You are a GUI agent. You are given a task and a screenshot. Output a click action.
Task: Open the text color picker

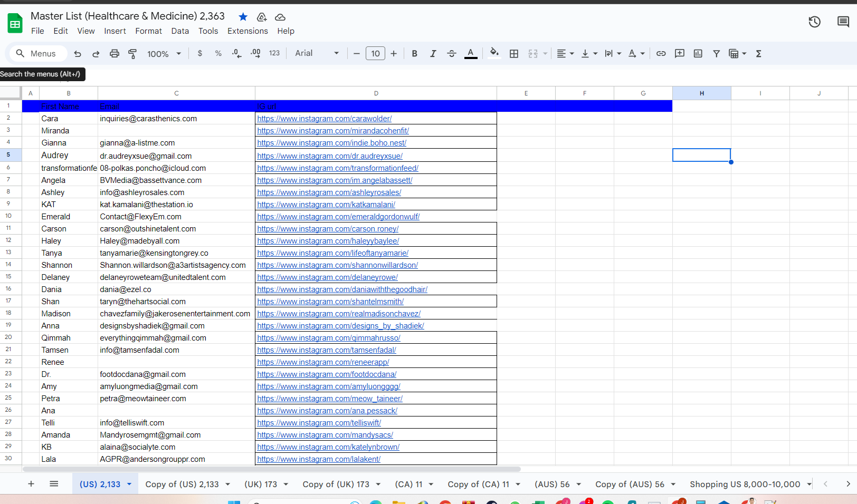point(471,53)
